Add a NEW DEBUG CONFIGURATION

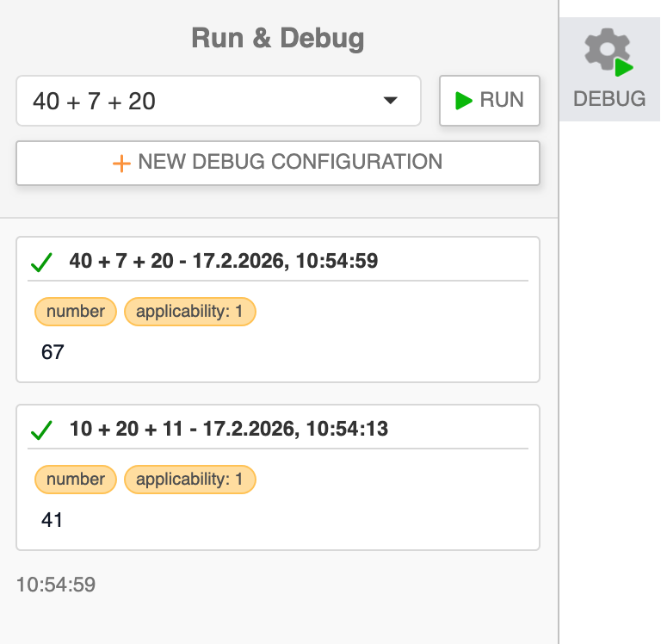[x=278, y=163]
